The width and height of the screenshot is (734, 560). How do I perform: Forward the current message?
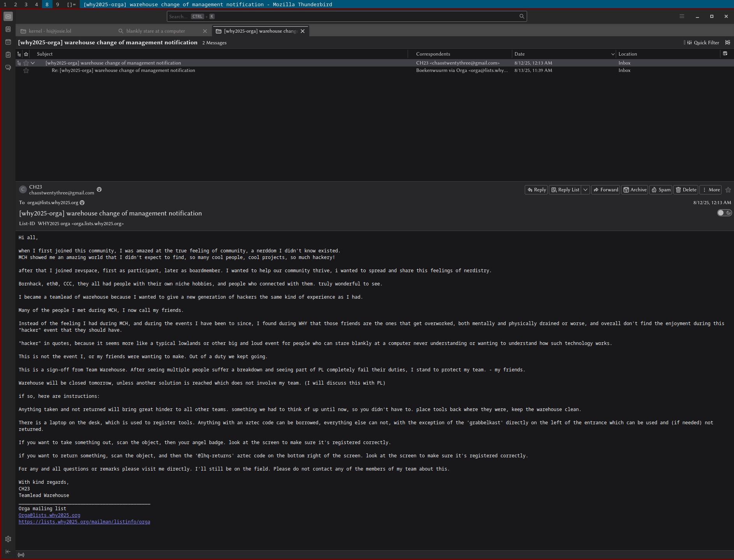point(606,190)
